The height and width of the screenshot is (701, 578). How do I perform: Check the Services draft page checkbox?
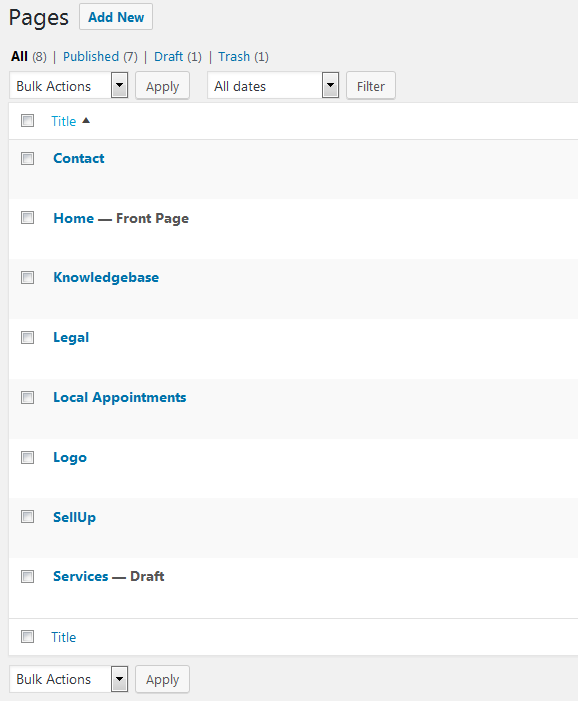[27, 576]
